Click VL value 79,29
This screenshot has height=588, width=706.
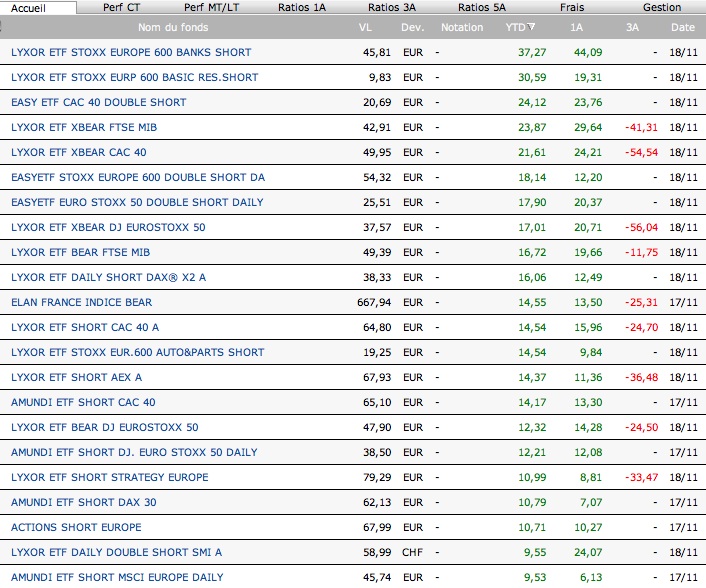coord(377,477)
